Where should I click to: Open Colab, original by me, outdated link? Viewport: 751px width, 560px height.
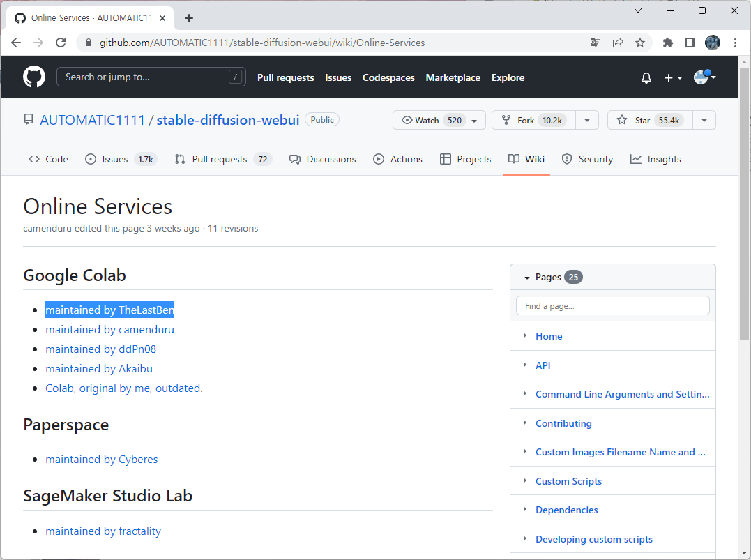click(x=123, y=388)
